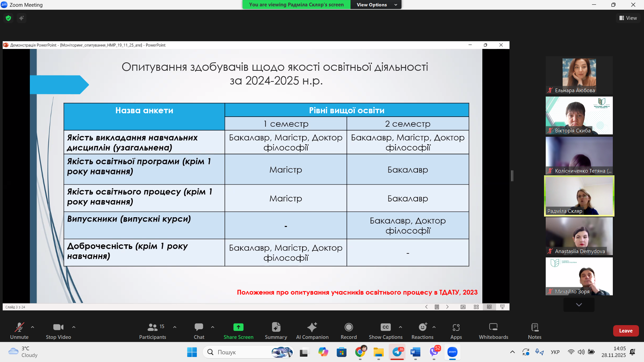The width and height of the screenshot is (644, 362).
Task: Open the Notes panel in Zoom
Action: tap(534, 330)
